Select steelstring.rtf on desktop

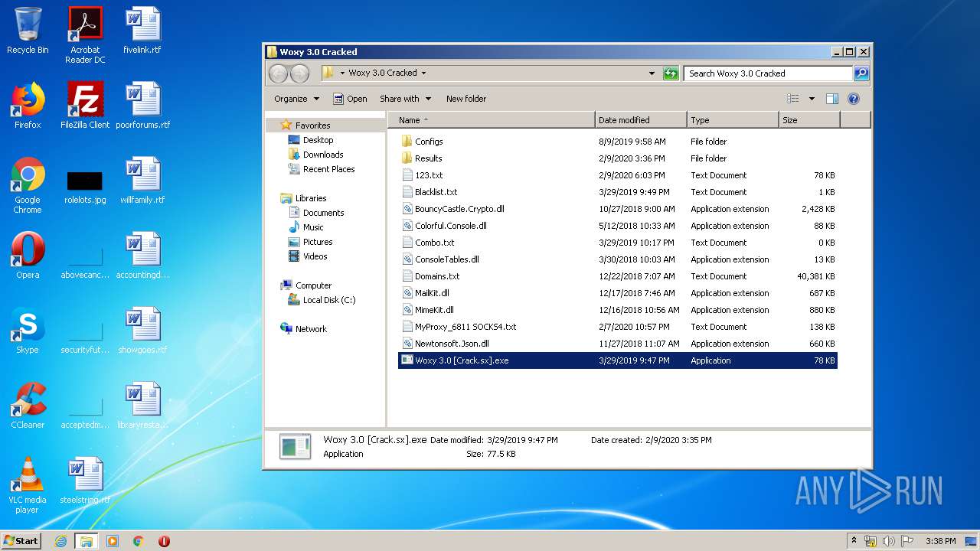click(x=85, y=481)
